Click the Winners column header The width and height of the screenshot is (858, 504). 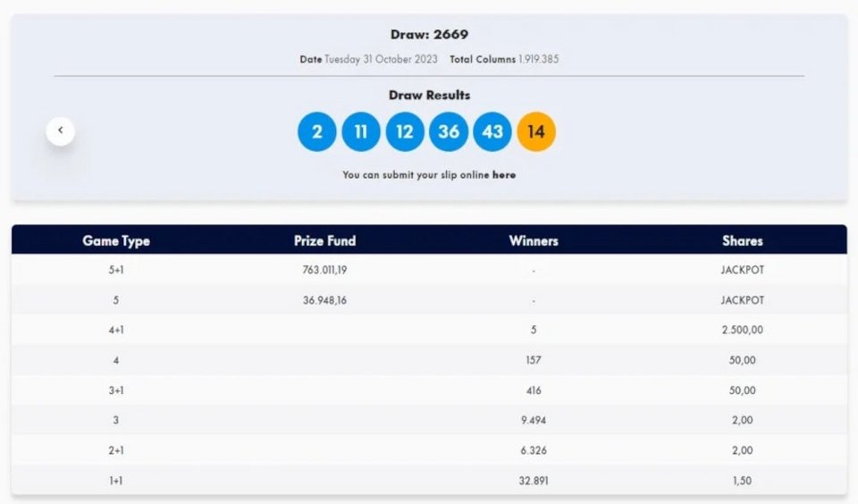point(534,240)
